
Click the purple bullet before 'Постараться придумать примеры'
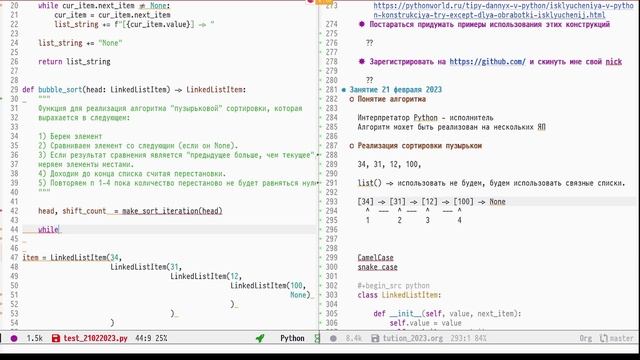(x=362, y=24)
